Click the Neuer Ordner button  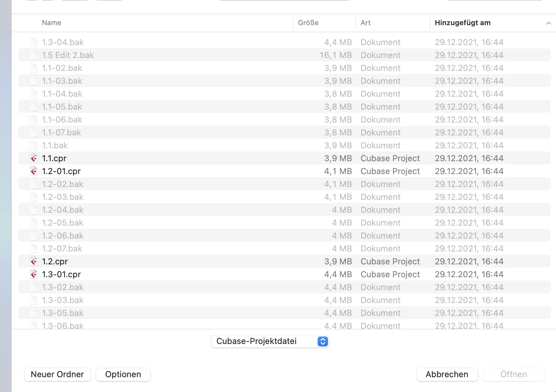coord(58,375)
